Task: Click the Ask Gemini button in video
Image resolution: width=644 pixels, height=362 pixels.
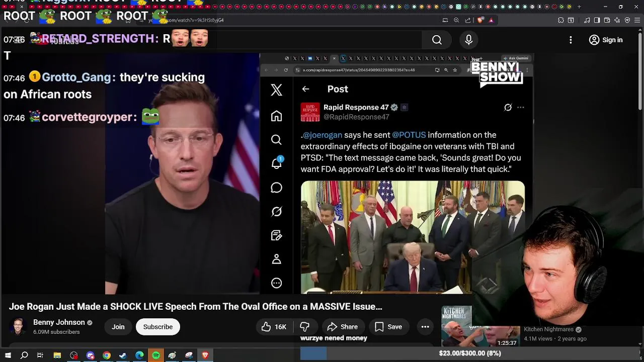Action: tap(516, 58)
